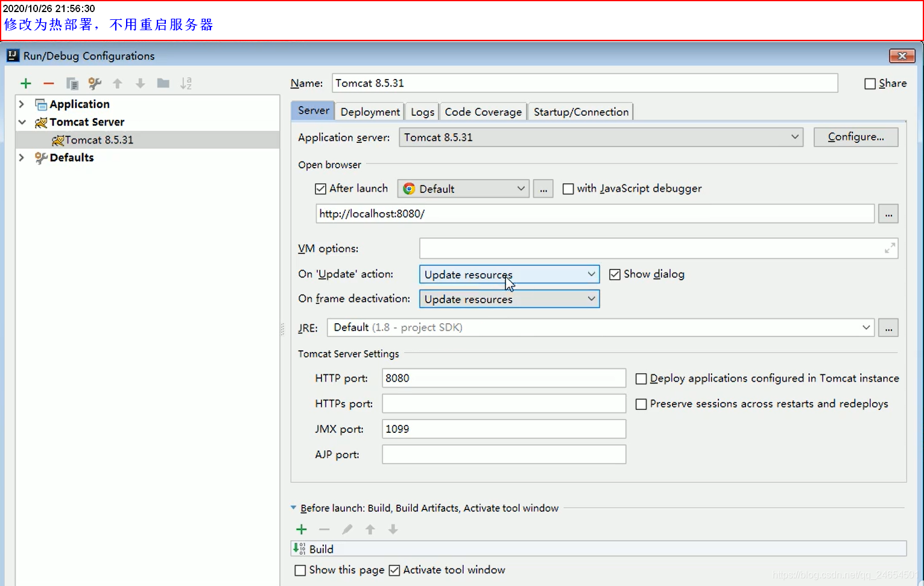Click the Configure... button
924x586 pixels.
856,137
